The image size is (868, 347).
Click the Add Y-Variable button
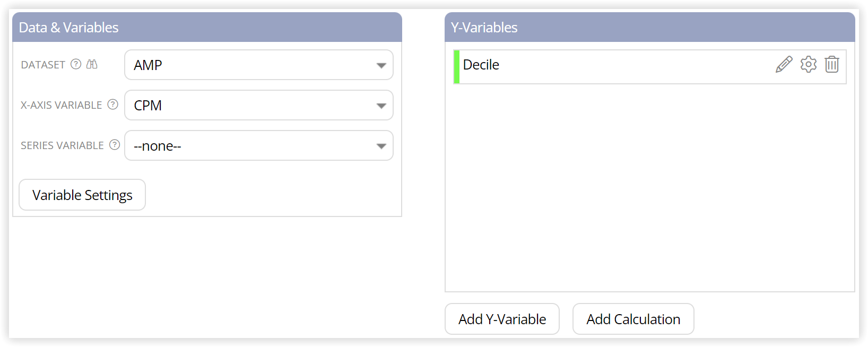[x=502, y=319]
